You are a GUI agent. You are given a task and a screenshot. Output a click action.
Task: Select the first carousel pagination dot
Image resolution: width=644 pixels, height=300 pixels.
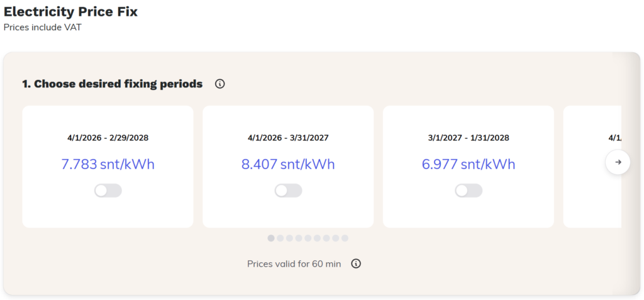click(271, 238)
